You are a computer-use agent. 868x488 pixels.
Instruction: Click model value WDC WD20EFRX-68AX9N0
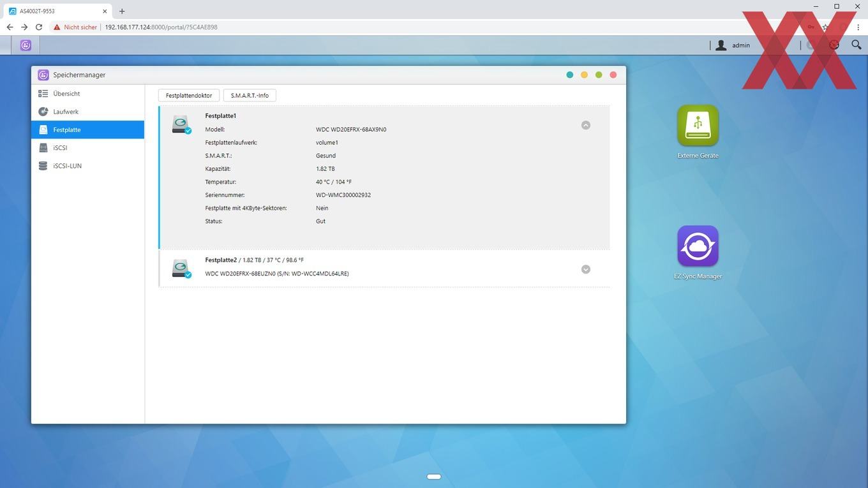click(351, 129)
